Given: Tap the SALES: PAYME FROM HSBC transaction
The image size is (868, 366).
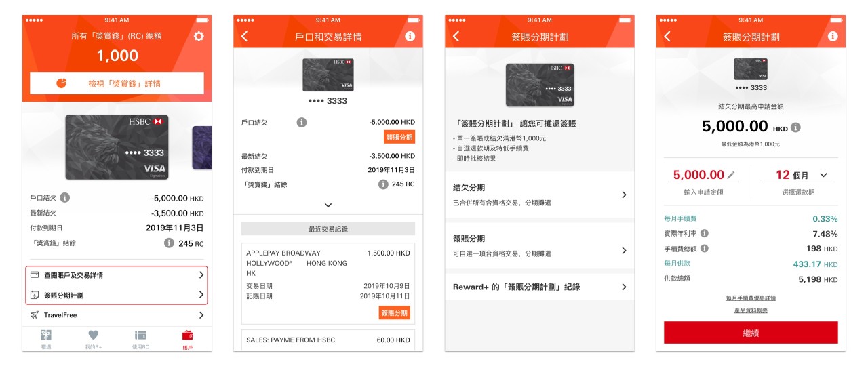Looking at the screenshot, I should [x=328, y=340].
